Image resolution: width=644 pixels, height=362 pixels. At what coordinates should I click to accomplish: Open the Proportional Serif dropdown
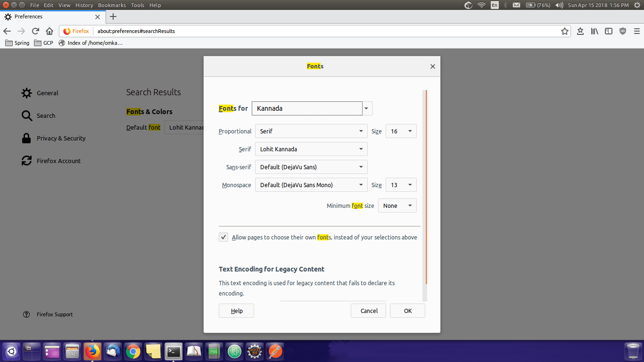tap(311, 131)
